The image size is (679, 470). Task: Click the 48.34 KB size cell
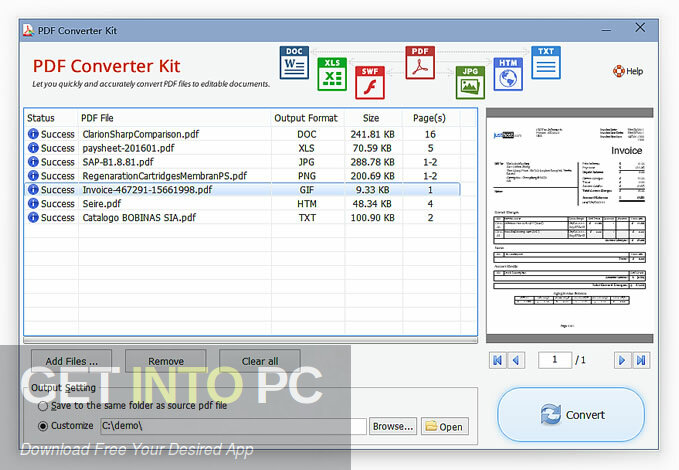click(x=372, y=204)
